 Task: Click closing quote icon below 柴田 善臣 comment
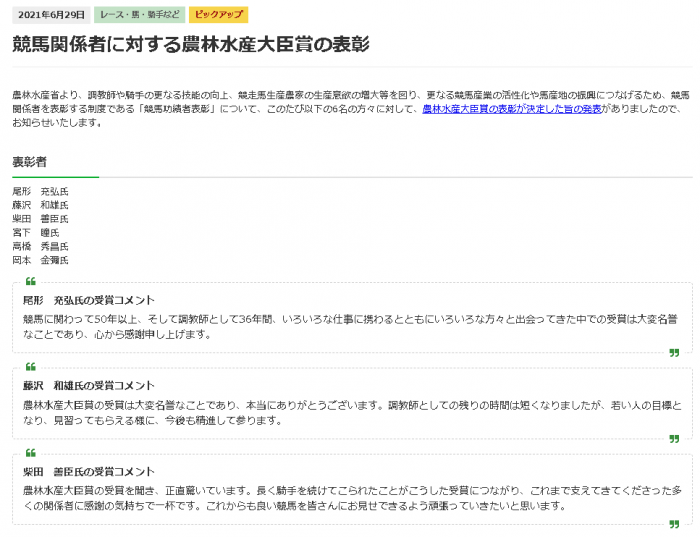point(674,524)
